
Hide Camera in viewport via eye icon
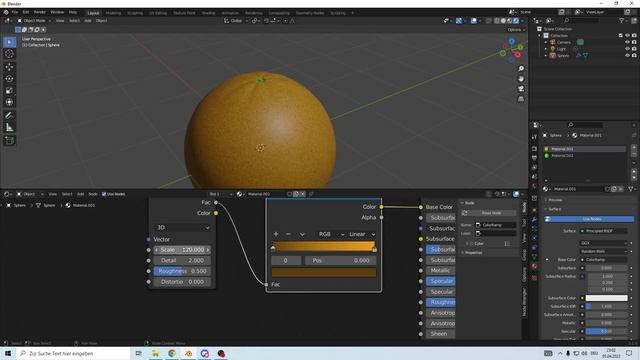(x=627, y=42)
